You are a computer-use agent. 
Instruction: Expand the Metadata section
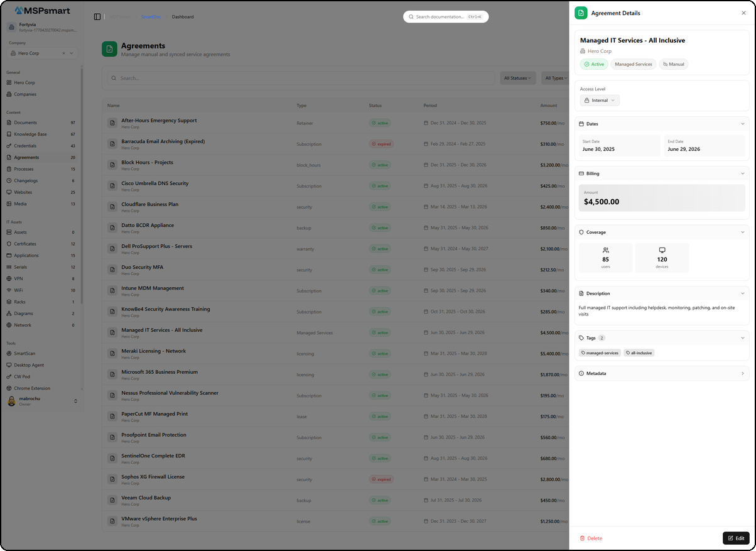[742, 374]
